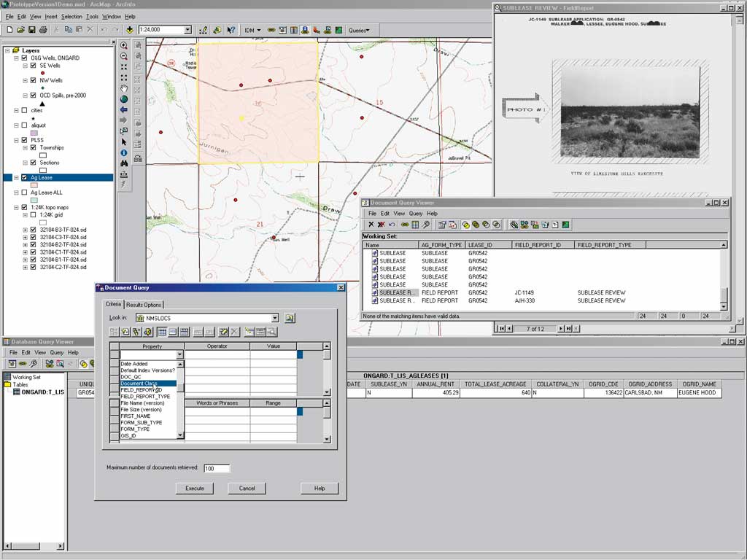Click the next page arrow in FieldReport viewer
This screenshot has height=560, width=747.
[560, 329]
